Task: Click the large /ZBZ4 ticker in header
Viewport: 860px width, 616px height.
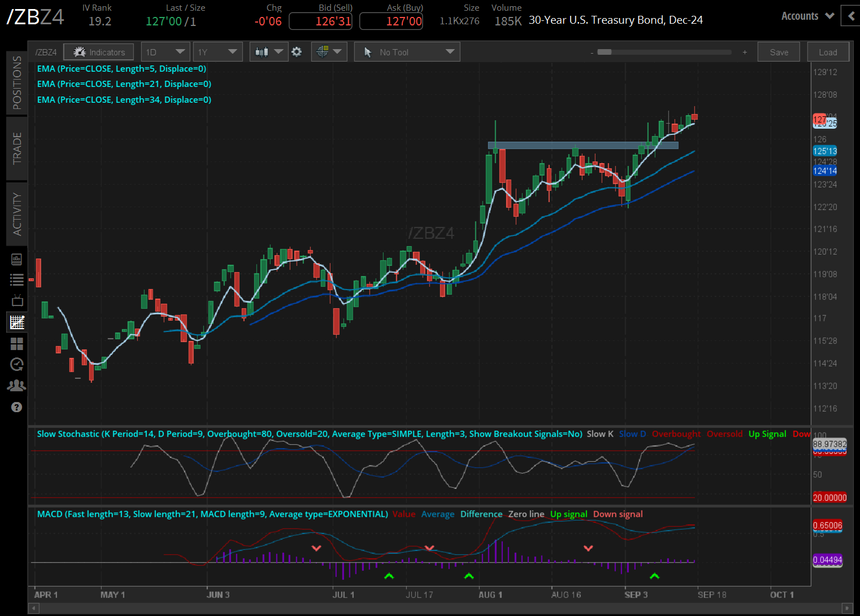Action: click(35, 17)
